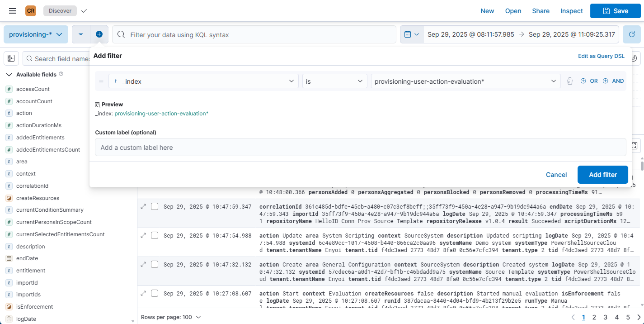The image size is (644, 324).
Task: Check the 10:47:54.988 log row checkbox
Action: pyautogui.click(x=155, y=235)
